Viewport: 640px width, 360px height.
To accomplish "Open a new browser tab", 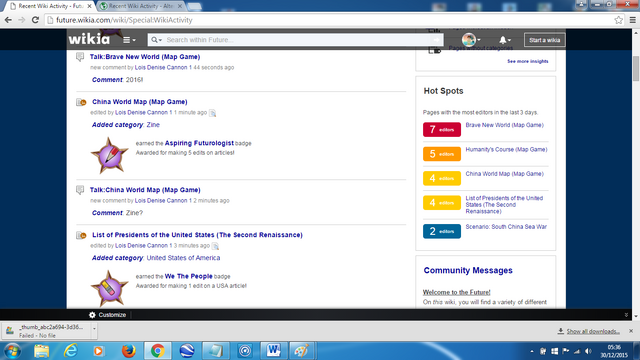I will (194, 7).
